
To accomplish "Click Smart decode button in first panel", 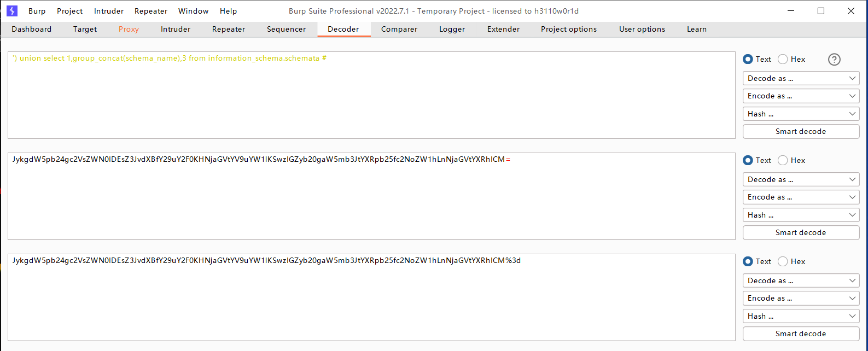I will pos(801,131).
